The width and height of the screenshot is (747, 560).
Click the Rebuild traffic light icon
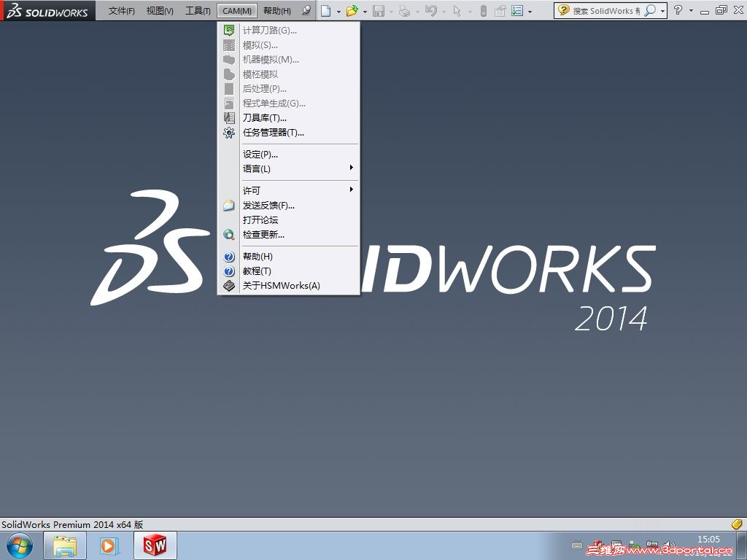(x=483, y=10)
